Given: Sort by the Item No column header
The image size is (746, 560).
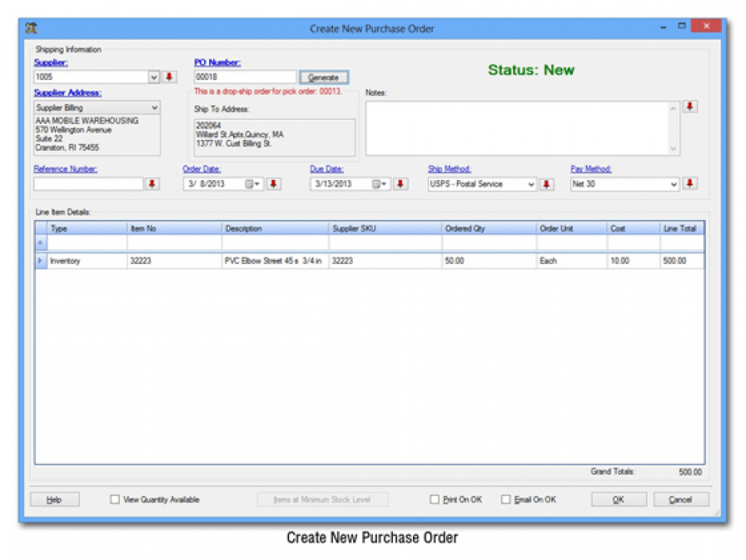Looking at the screenshot, I should pos(174,229).
